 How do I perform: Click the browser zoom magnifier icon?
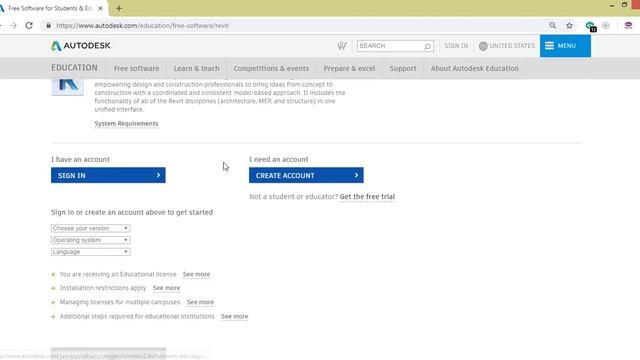(x=552, y=25)
